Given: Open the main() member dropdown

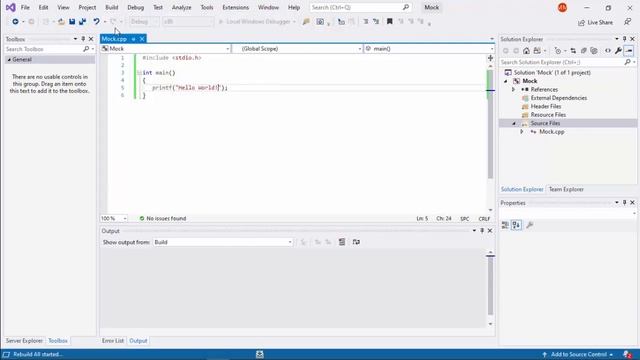Looking at the screenshot, I should coord(429,49).
